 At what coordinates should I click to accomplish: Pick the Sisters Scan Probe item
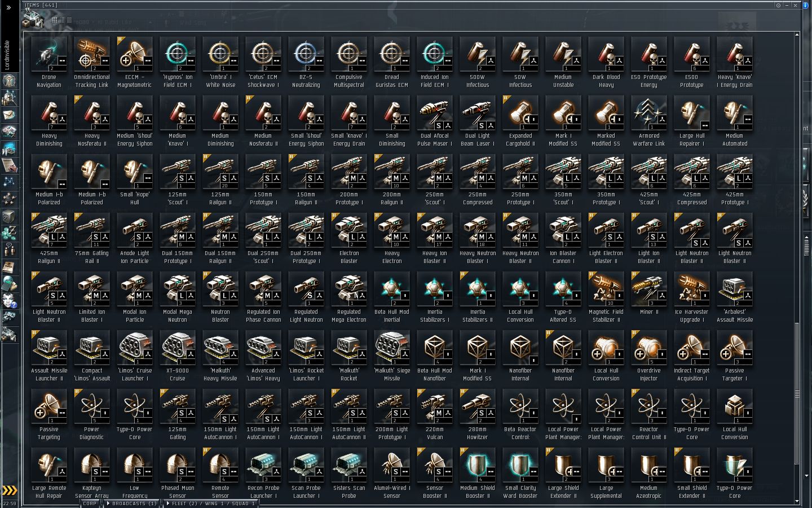(x=349, y=466)
